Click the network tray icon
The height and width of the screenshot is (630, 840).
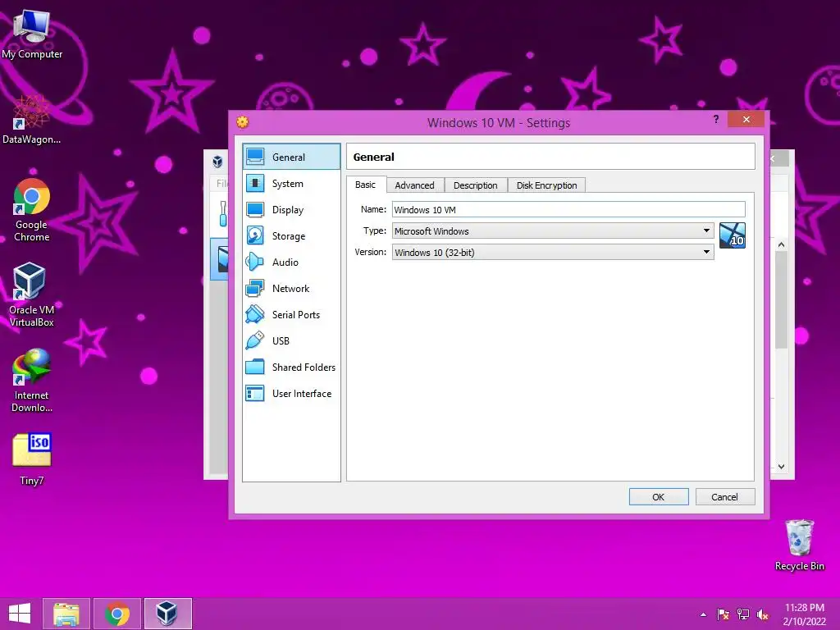tap(743, 615)
